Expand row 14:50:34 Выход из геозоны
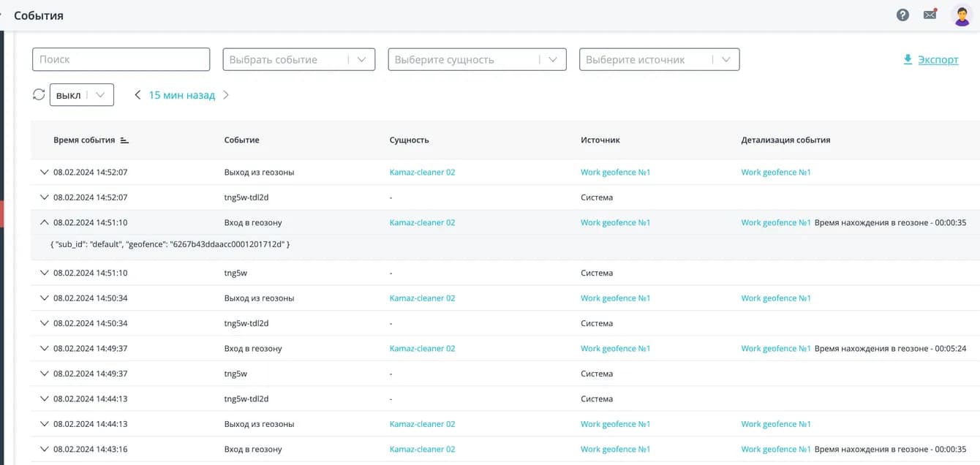Image resolution: width=980 pixels, height=465 pixels. click(44, 298)
